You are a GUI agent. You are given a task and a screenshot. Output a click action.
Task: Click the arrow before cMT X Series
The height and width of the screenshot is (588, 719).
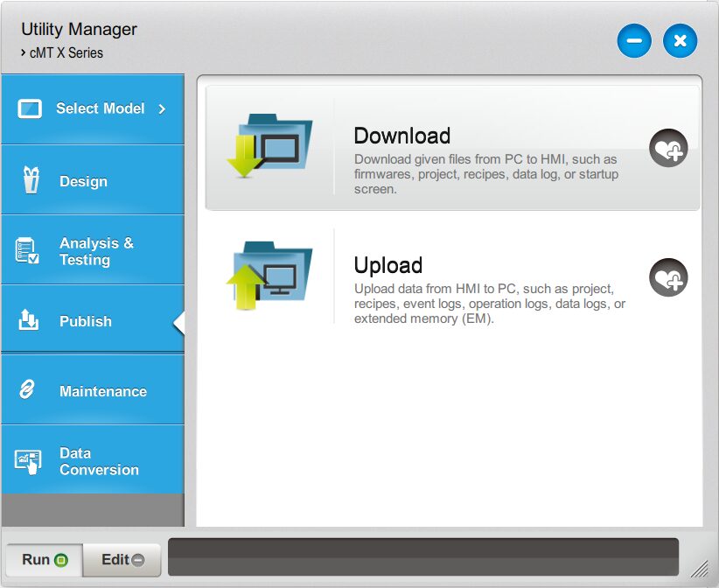23,52
